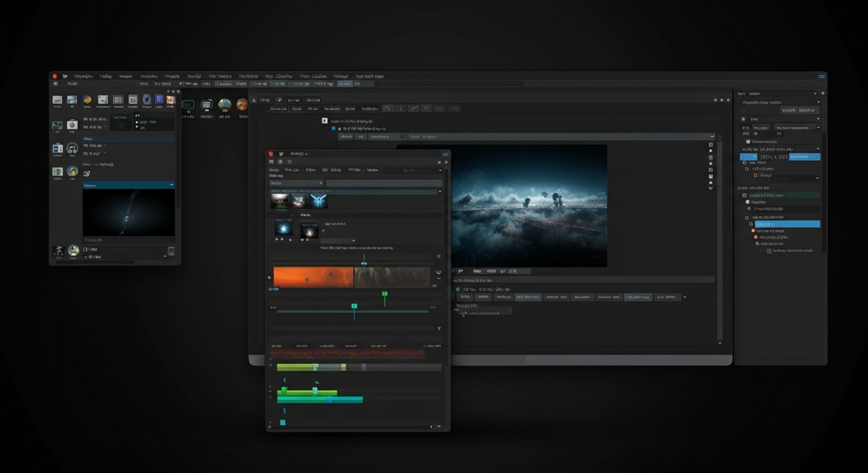Expand the chevron after the button row below the preview
Viewport: 868px width, 473px height.
pos(685,297)
